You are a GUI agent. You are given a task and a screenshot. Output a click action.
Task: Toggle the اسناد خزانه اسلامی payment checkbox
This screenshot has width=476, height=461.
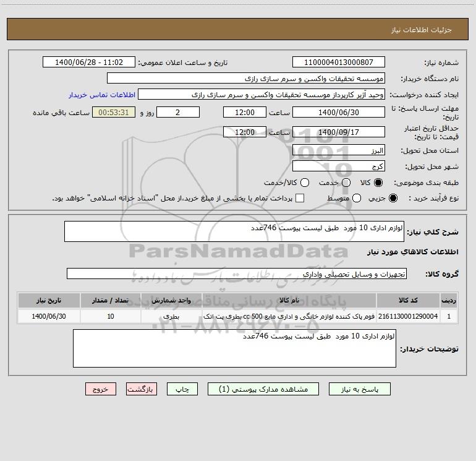tap(300, 198)
